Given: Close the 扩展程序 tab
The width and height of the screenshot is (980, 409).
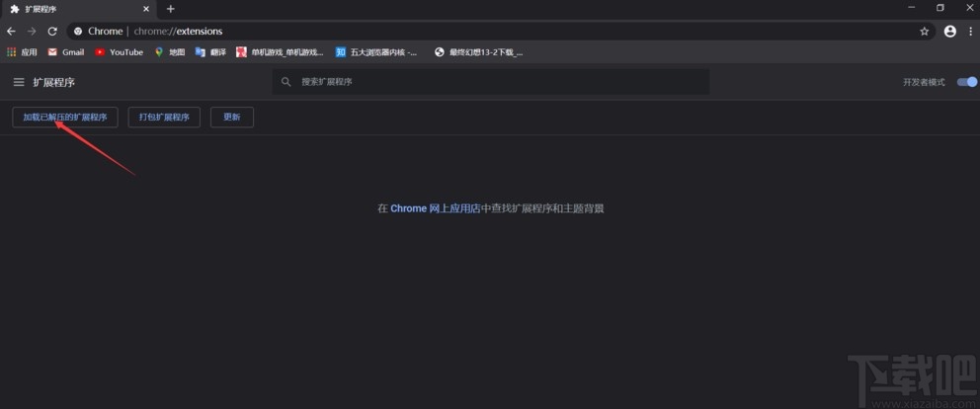Looking at the screenshot, I should 146,9.
